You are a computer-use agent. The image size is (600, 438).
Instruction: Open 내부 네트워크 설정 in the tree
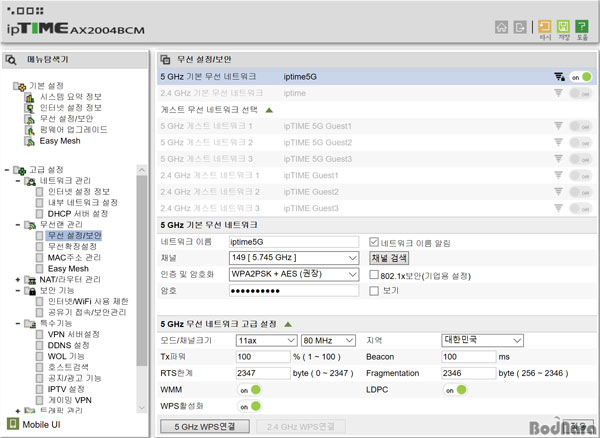pyautogui.click(x=82, y=203)
